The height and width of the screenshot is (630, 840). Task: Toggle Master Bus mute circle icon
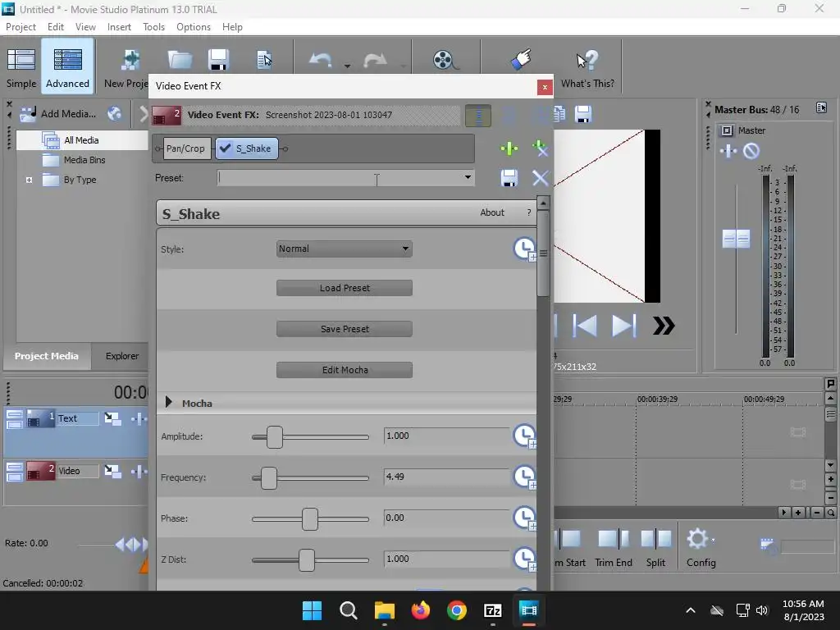pos(751,151)
